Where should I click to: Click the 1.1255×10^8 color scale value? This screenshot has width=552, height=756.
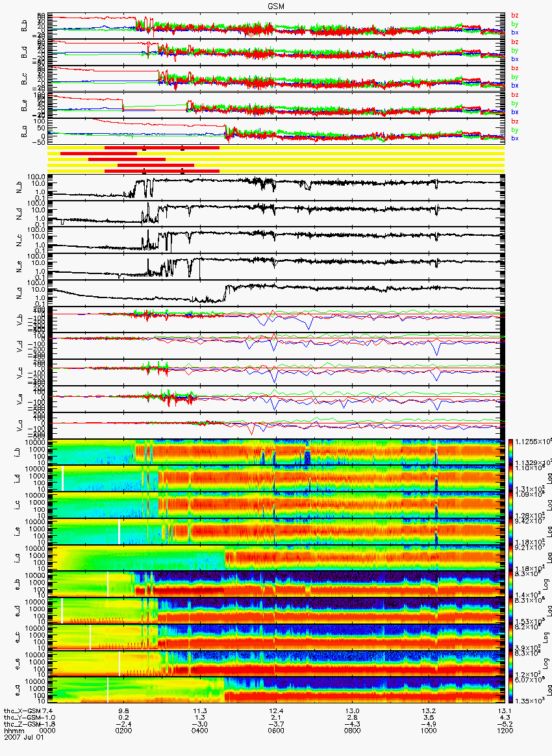pos(533,442)
